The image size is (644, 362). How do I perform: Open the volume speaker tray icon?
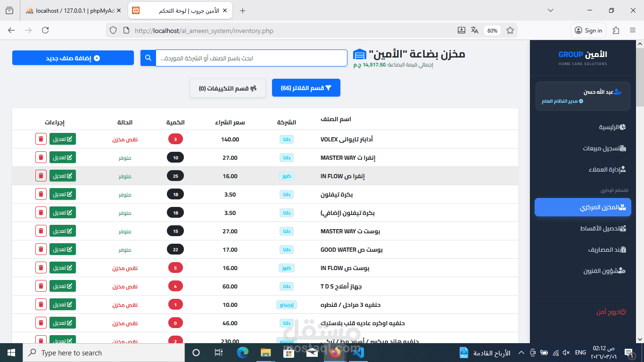pos(566,352)
